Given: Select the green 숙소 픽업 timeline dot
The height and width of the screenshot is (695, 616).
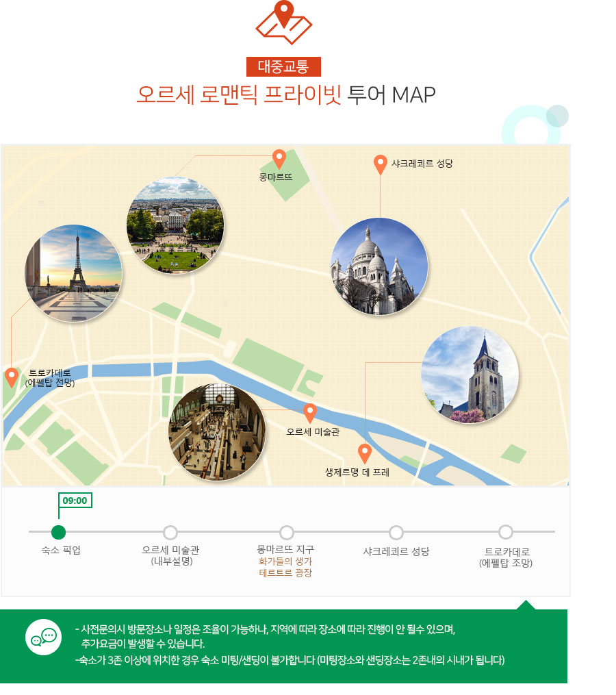Looking at the screenshot, I should click(x=58, y=532).
